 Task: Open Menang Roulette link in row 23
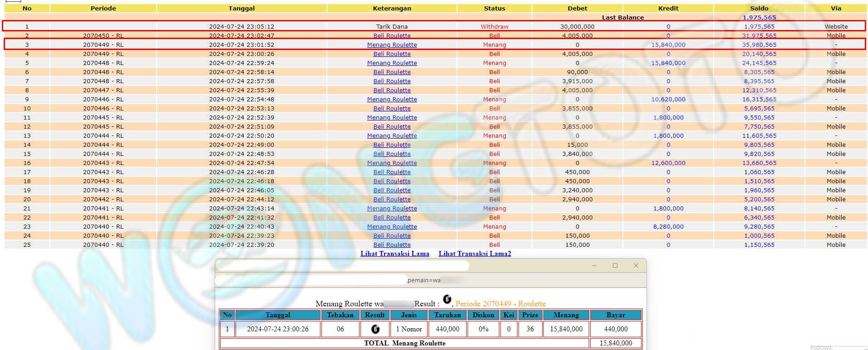coord(392,226)
